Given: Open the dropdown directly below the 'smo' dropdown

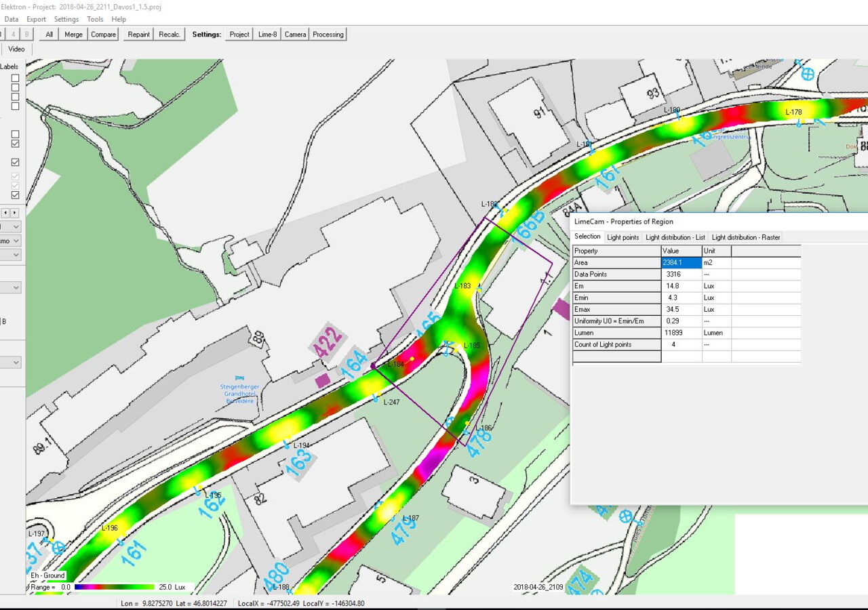Looking at the screenshot, I should pos(10,255).
